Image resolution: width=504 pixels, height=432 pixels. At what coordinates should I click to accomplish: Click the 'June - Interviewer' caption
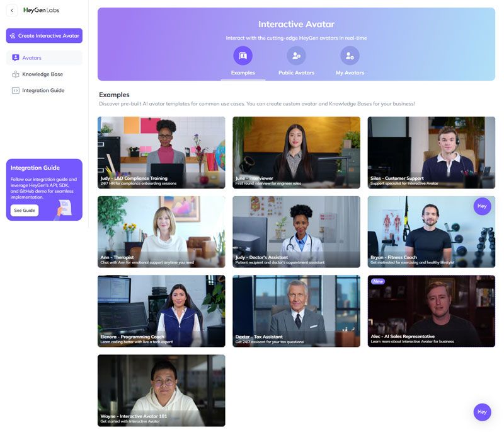tap(255, 178)
